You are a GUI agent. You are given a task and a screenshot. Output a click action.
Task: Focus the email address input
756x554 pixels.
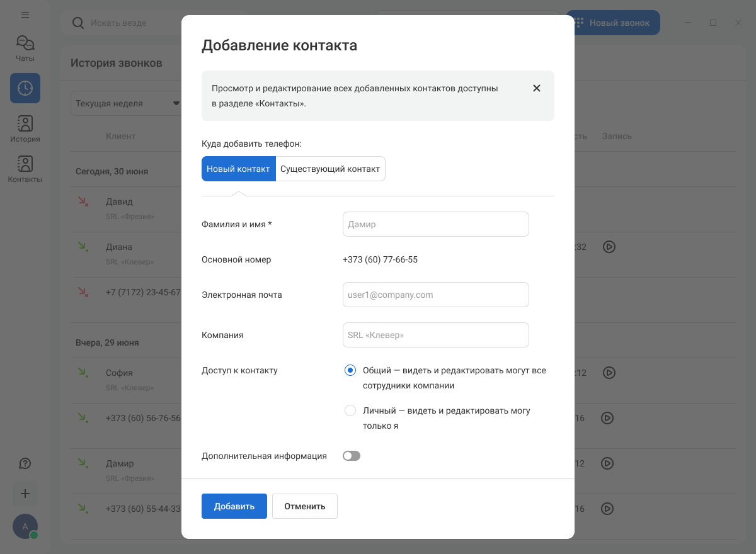click(435, 295)
